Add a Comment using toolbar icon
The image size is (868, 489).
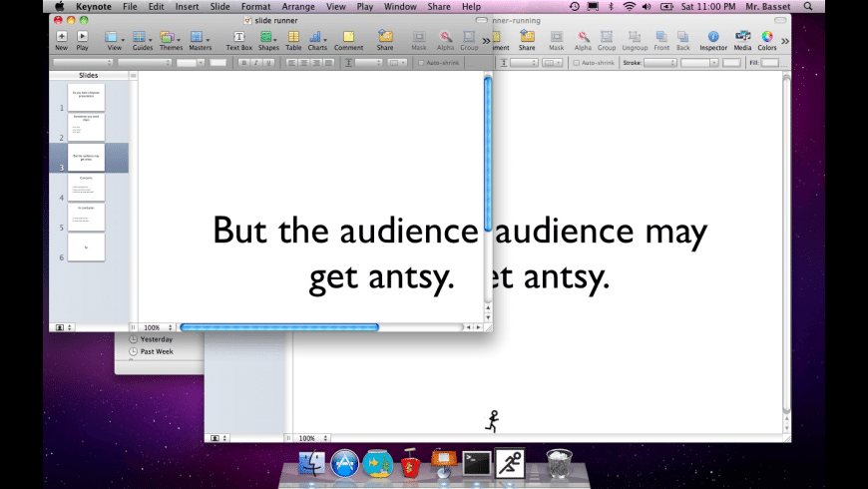348,38
